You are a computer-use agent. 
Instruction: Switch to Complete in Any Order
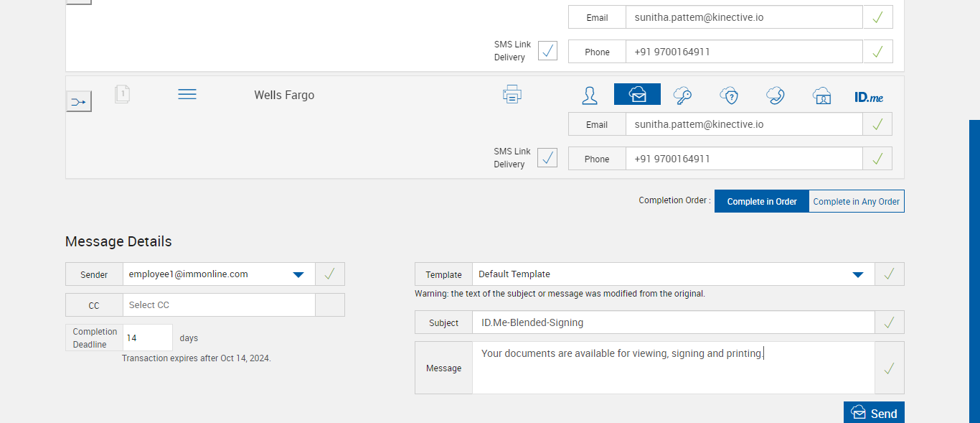(x=857, y=201)
